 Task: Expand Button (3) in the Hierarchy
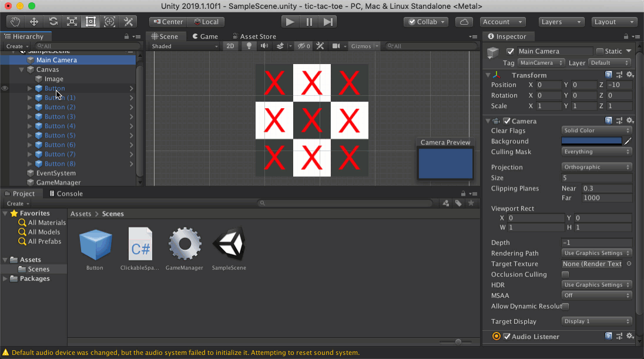point(29,117)
